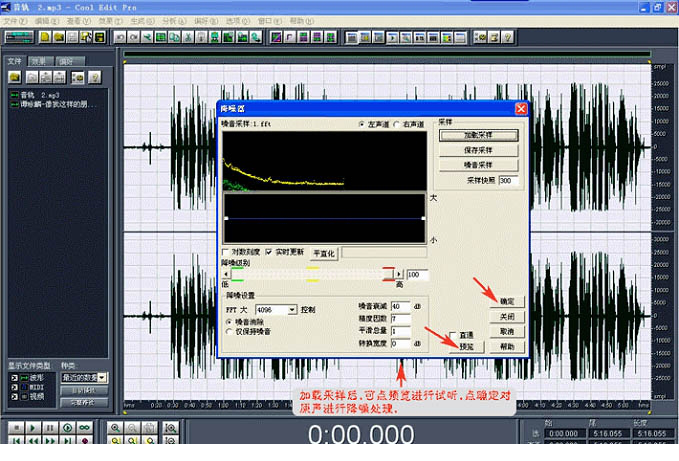Toggle the 波形 waveform file type checkbox

point(14,378)
